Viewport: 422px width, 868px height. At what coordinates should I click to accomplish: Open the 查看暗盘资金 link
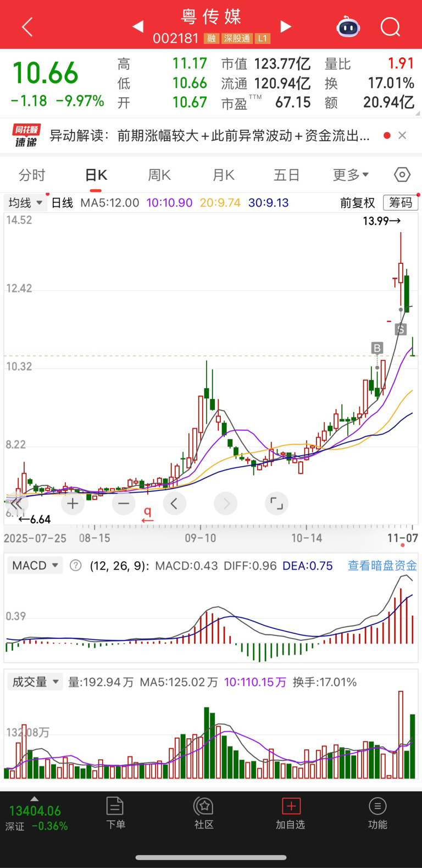click(382, 566)
